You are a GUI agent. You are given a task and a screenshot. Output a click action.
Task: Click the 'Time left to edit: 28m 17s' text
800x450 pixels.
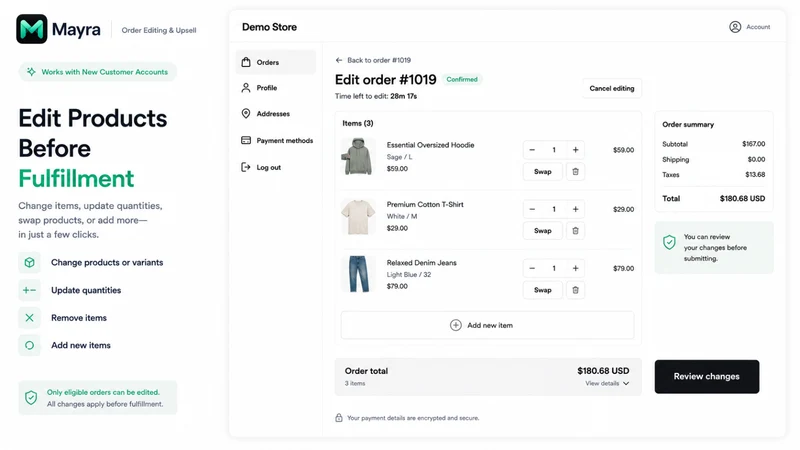click(376, 96)
